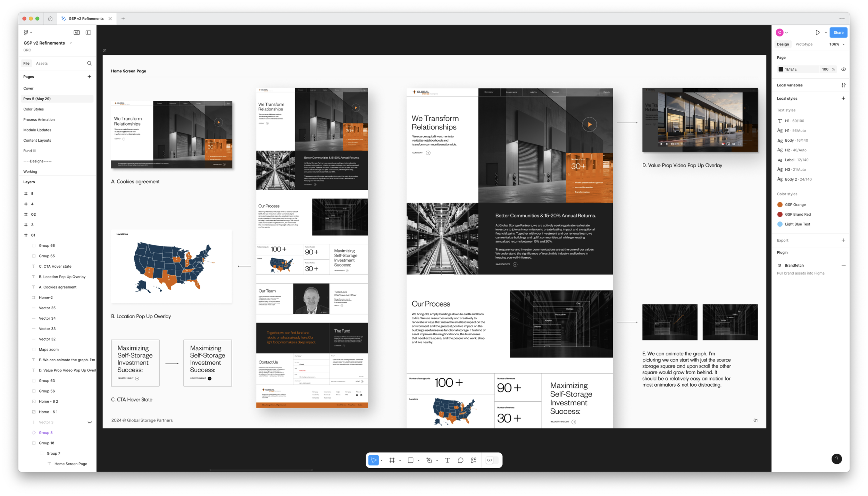The image size is (868, 496).
Task: Click the search icon in left panel
Action: tap(89, 63)
